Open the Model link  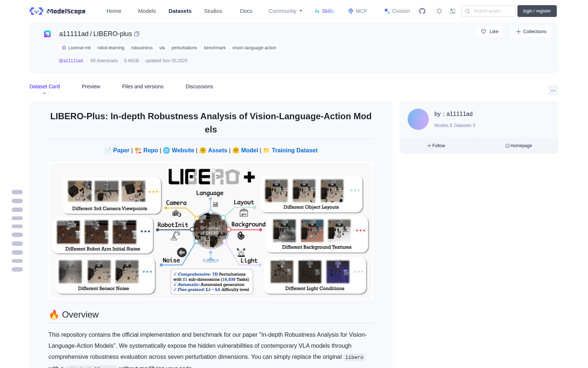point(250,150)
